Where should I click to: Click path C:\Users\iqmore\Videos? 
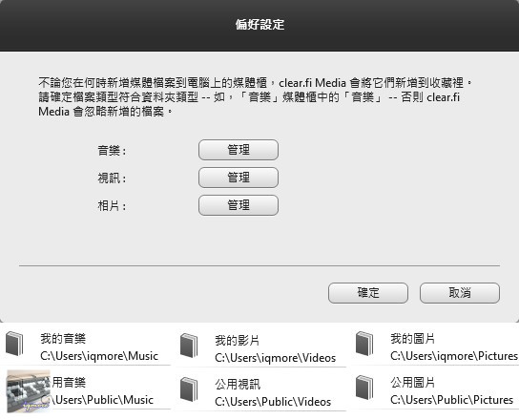[276, 358]
